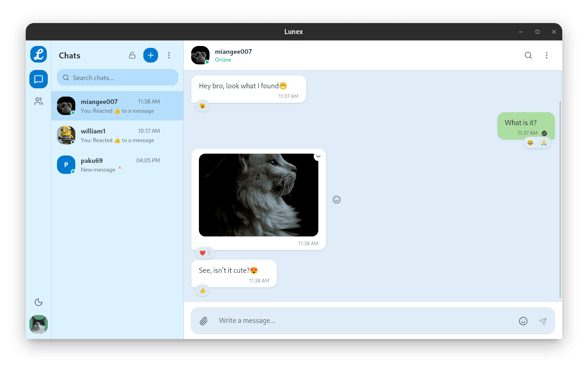This screenshot has width=588, height=368.
Task: Search within the miangee007 conversation
Action: click(x=528, y=55)
